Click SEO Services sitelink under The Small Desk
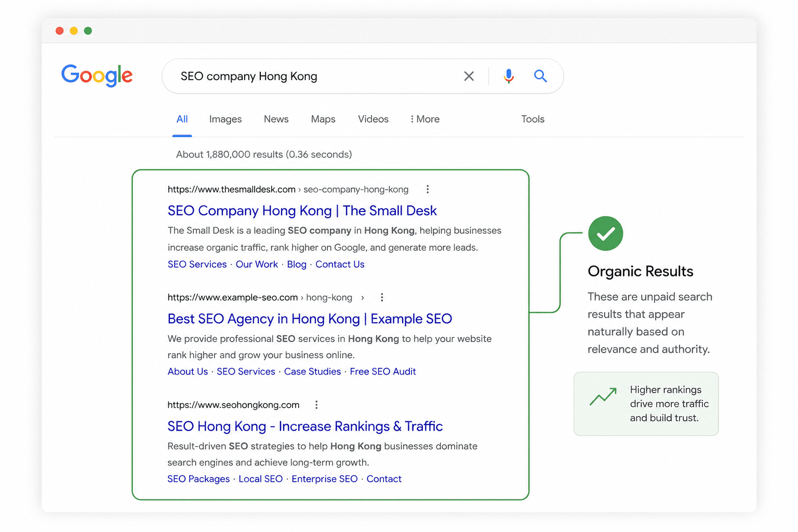 click(197, 264)
